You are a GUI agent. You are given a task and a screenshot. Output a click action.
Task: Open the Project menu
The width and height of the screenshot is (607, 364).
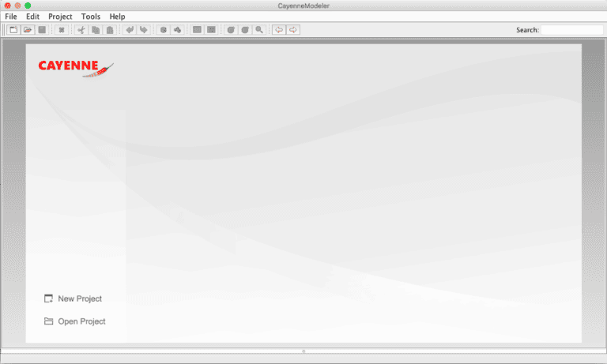(60, 17)
